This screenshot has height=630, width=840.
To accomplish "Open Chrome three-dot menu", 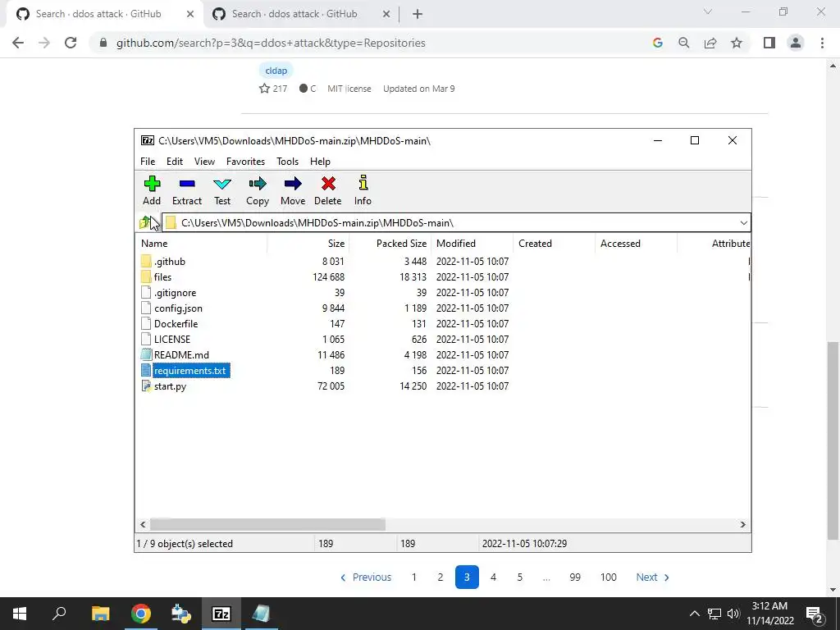I will [x=822, y=43].
